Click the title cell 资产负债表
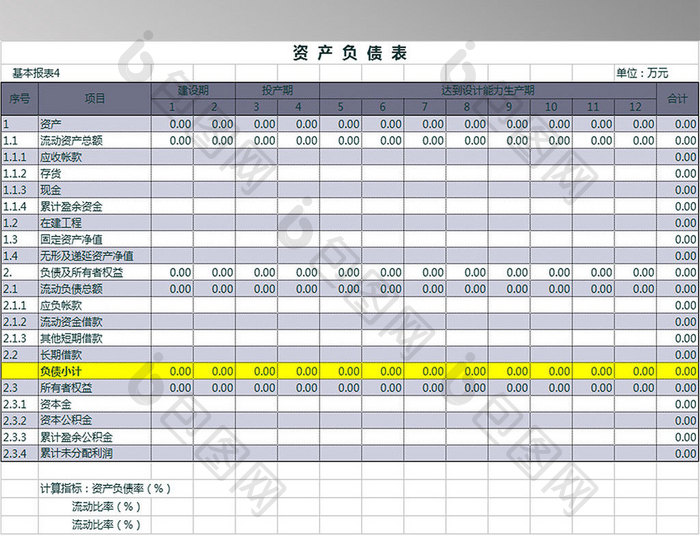Screen dimensions: 700x536 click(350, 54)
